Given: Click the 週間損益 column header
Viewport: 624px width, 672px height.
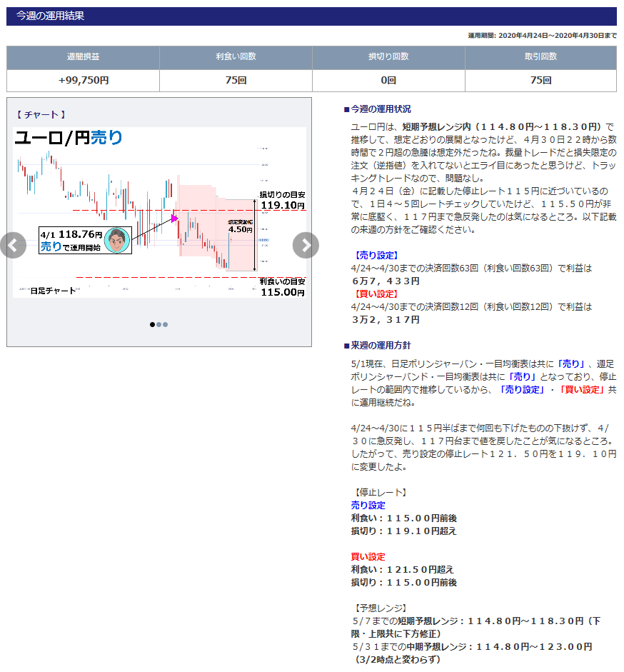Looking at the screenshot, I should [x=83, y=57].
